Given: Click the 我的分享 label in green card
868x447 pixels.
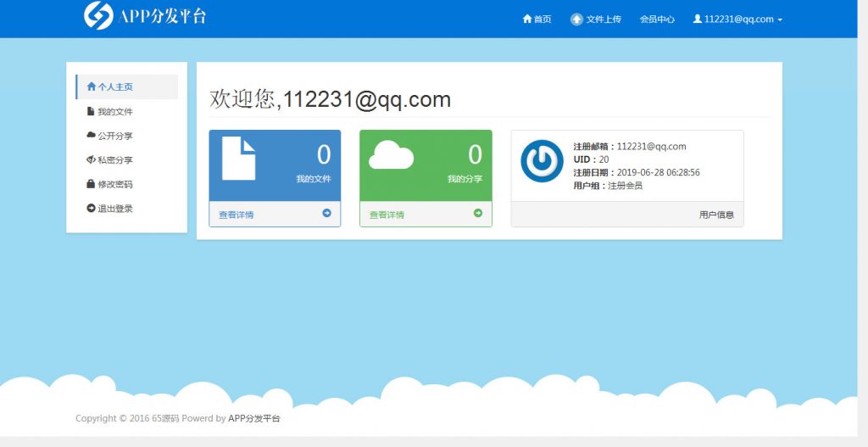Looking at the screenshot, I should click(x=465, y=179).
